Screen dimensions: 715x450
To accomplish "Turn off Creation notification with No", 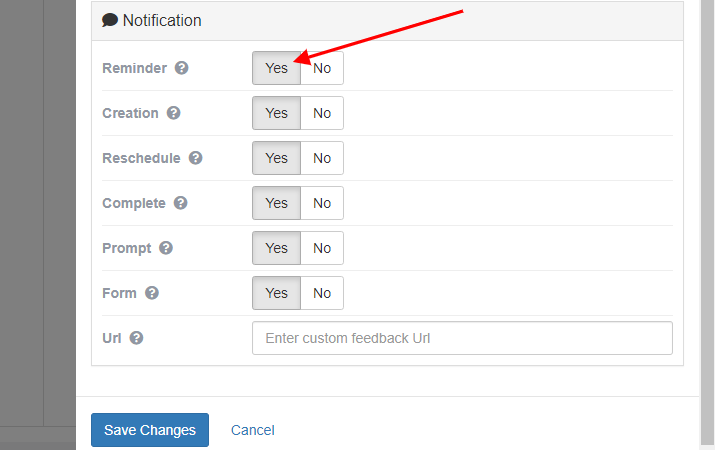I will (322, 113).
